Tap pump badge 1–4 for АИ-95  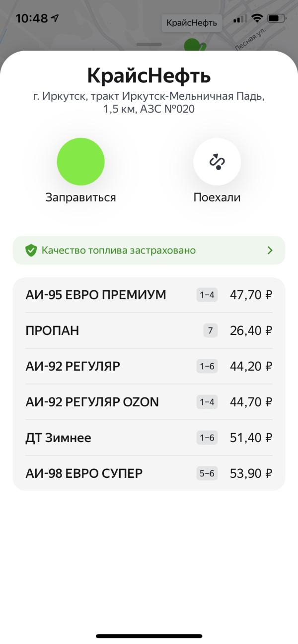(207, 295)
